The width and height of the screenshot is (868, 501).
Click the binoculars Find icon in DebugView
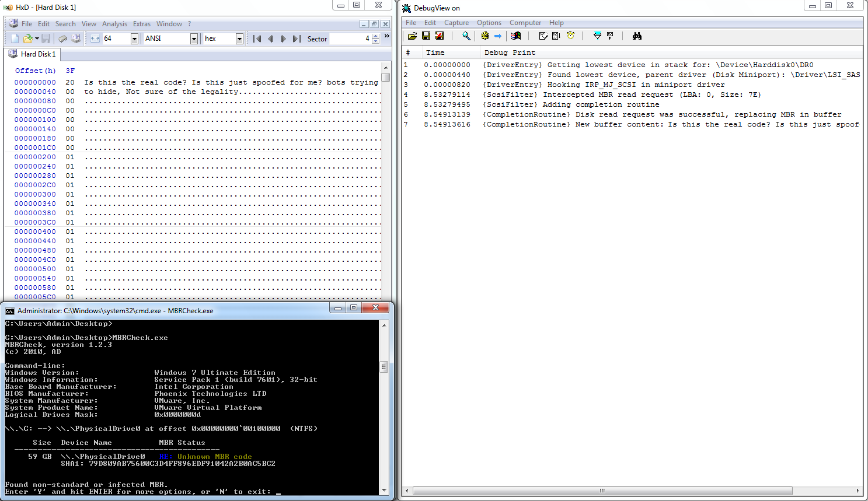tap(637, 36)
